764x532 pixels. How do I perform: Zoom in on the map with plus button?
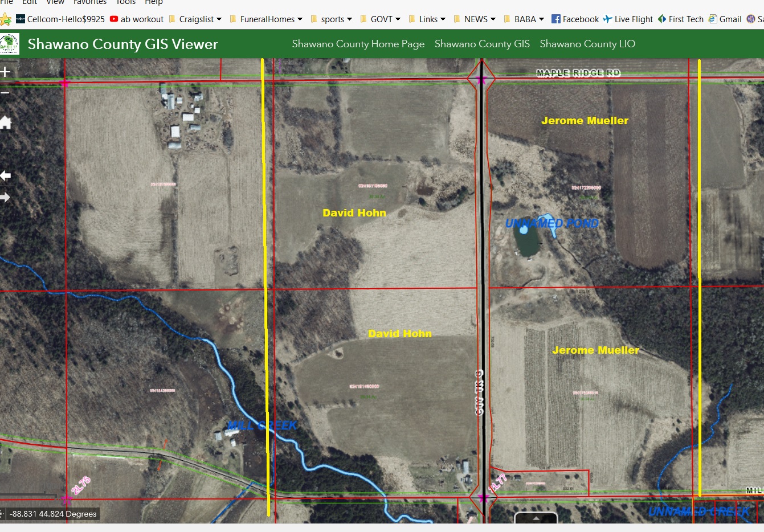pos(6,72)
